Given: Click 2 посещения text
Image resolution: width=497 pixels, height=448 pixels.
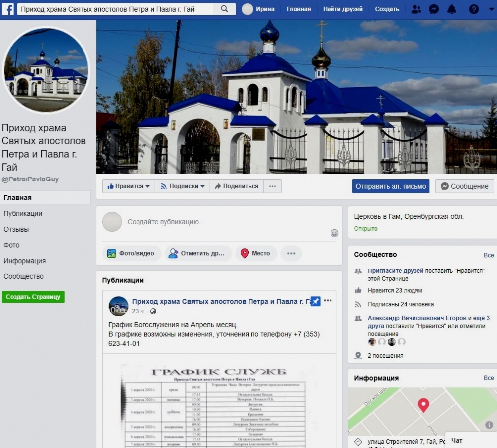Looking at the screenshot, I should tap(386, 356).
